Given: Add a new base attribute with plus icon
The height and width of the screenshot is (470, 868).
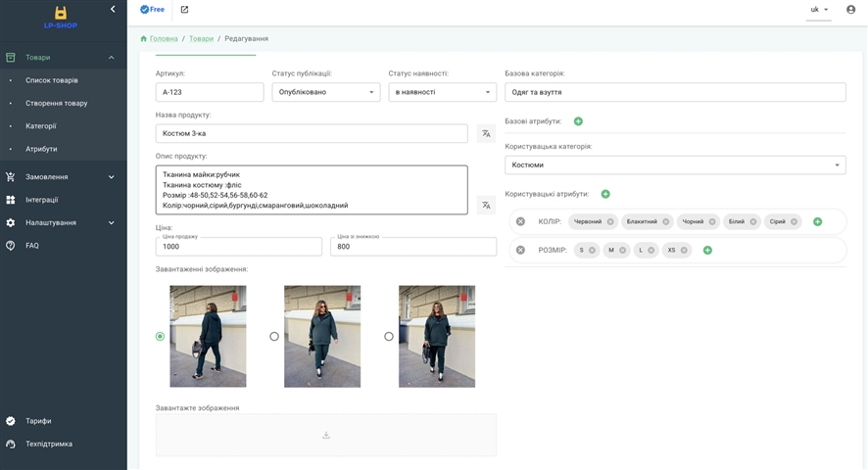Looking at the screenshot, I should (x=578, y=121).
